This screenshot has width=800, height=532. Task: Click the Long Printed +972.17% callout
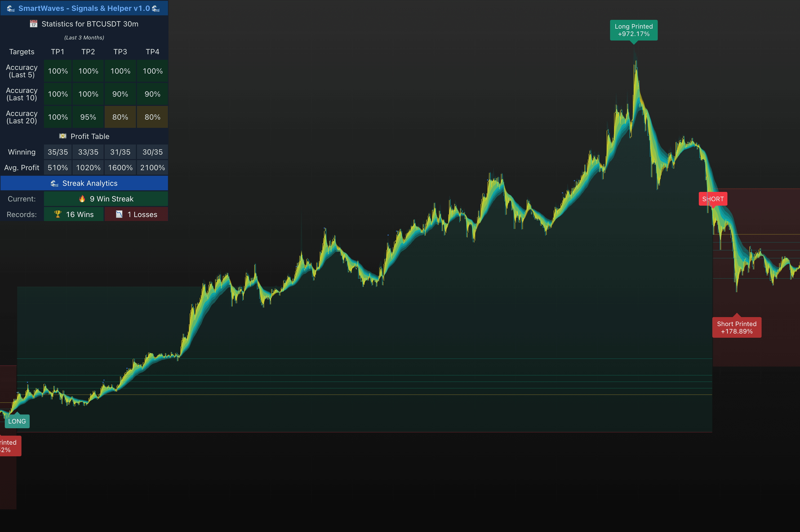[x=634, y=30]
